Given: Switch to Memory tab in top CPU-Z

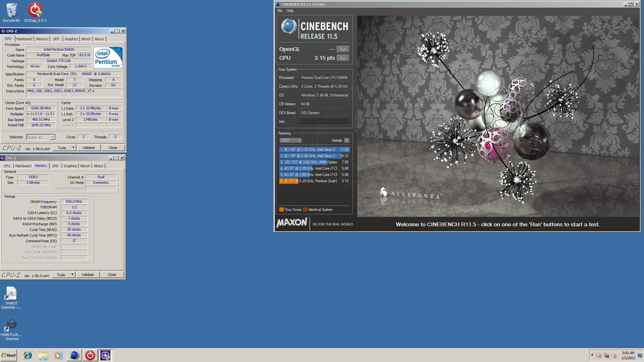Looking at the screenshot, I should click(42, 39).
